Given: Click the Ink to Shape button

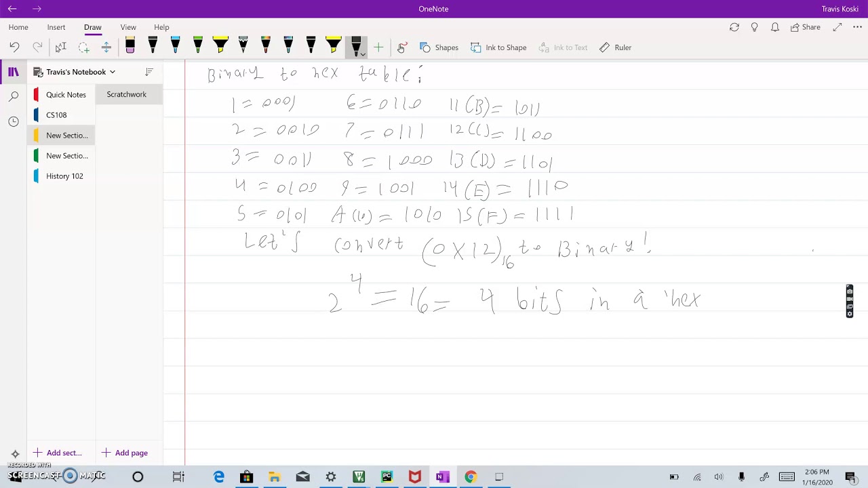Looking at the screenshot, I should [498, 47].
